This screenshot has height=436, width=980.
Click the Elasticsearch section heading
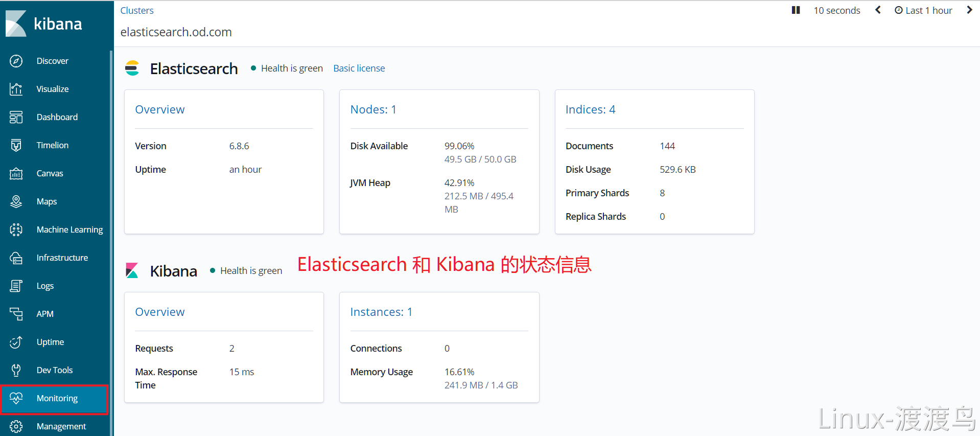coord(194,68)
